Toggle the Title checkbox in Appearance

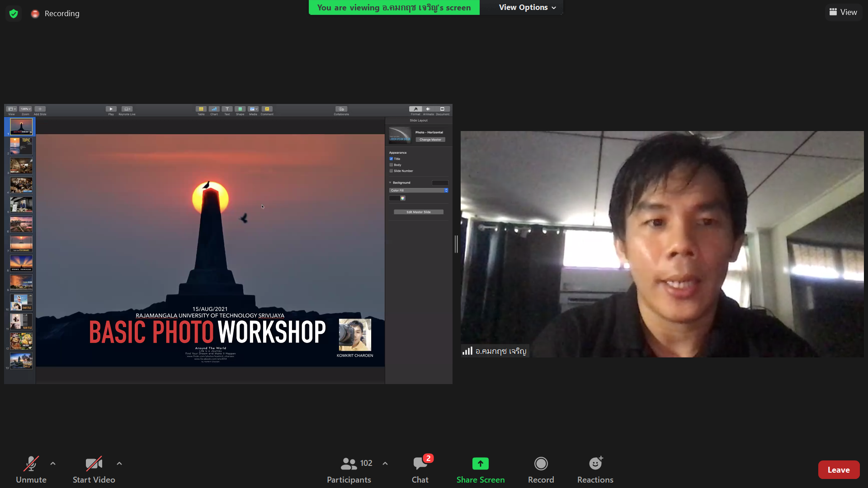pyautogui.click(x=391, y=159)
